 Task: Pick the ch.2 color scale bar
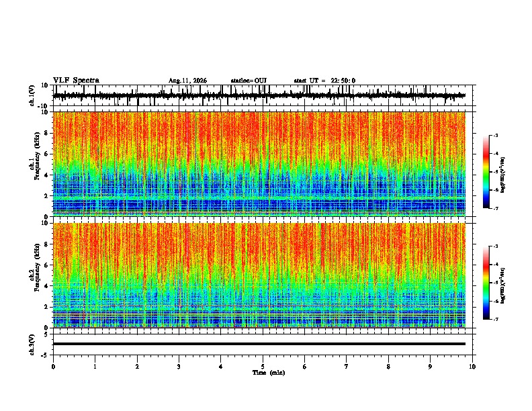(x=486, y=283)
